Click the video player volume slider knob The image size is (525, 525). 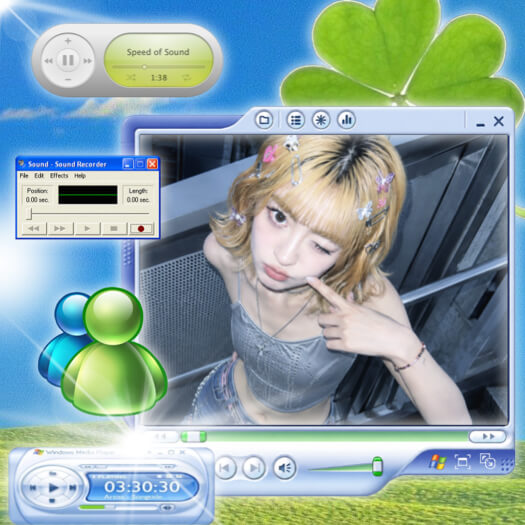click(377, 466)
